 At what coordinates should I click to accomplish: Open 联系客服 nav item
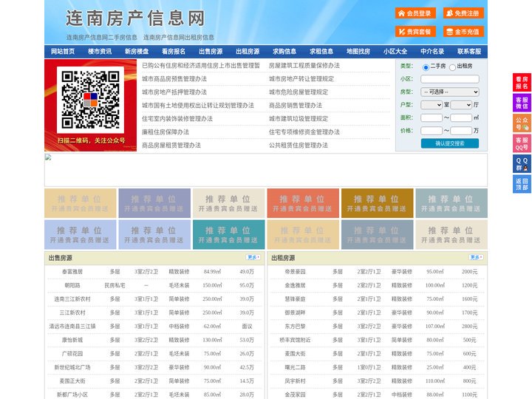pos(470,52)
